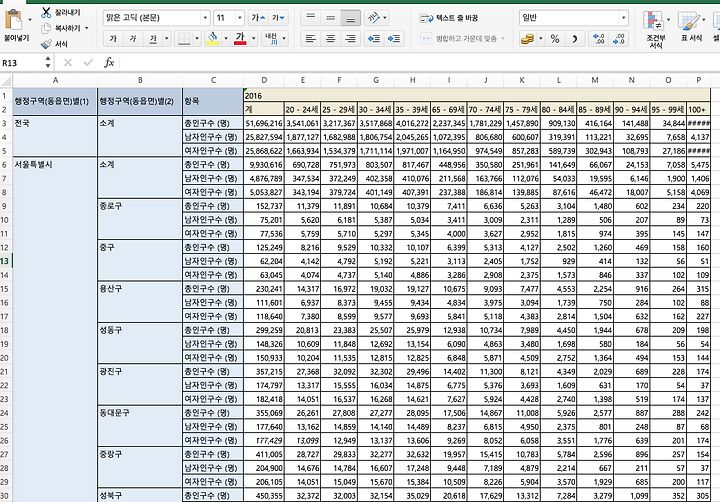This screenshot has width=720, height=502.
Task: Open the font color dropdown arrow
Action: point(253,39)
